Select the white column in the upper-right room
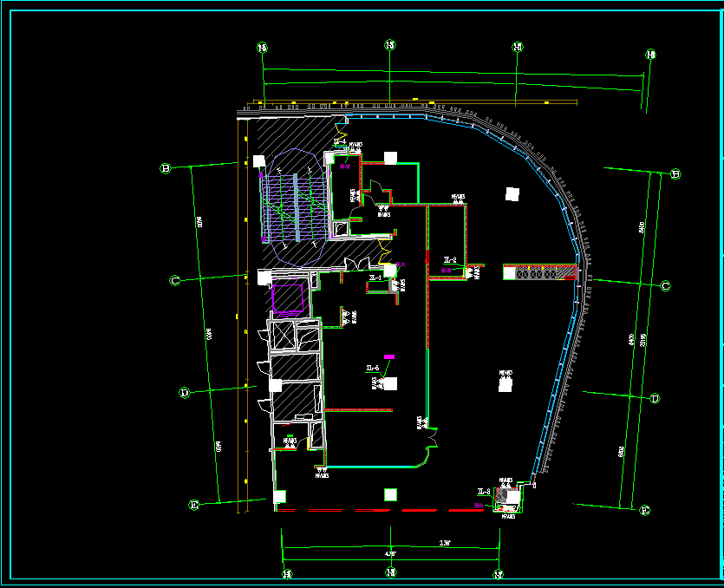This screenshot has height=588, width=724. click(x=512, y=194)
